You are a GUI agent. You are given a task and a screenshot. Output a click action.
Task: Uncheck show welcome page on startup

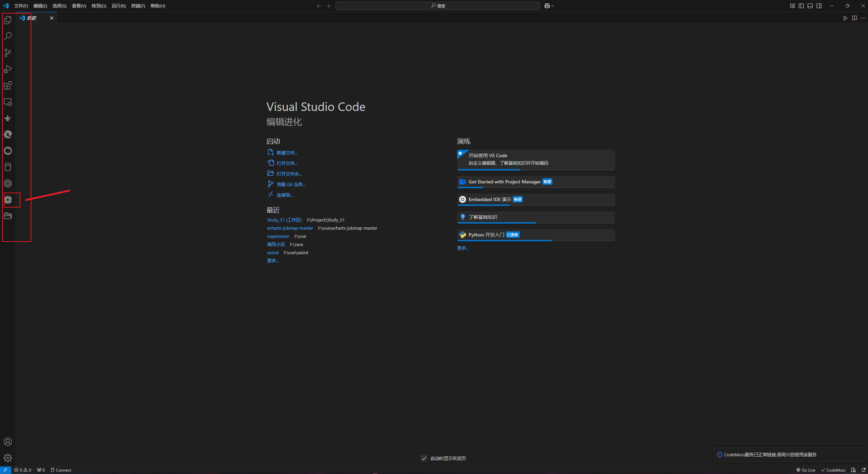pyautogui.click(x=424, y=458)
